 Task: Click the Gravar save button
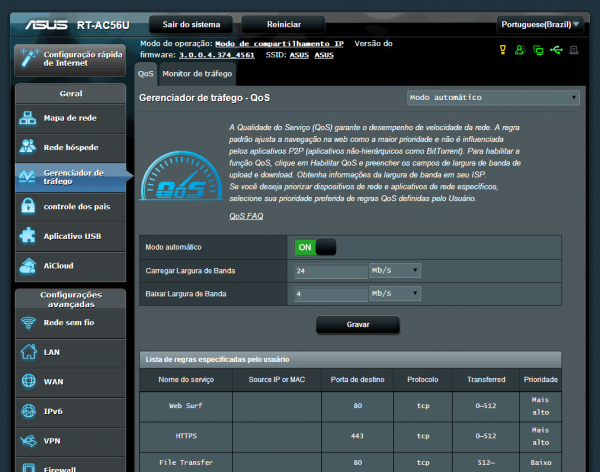(x=358, y=325)
